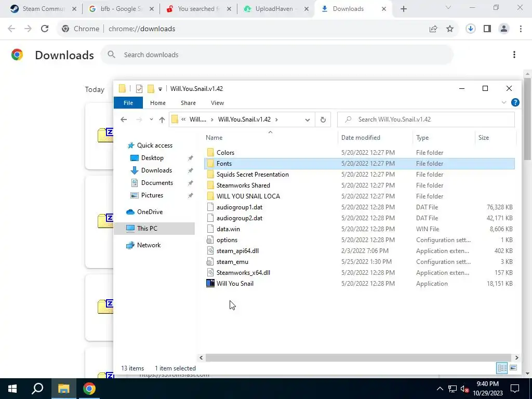Image resolution: width=532 pixels, height=399 pixels.
Task: Open the Home ribbon tab
Action: 158,103
